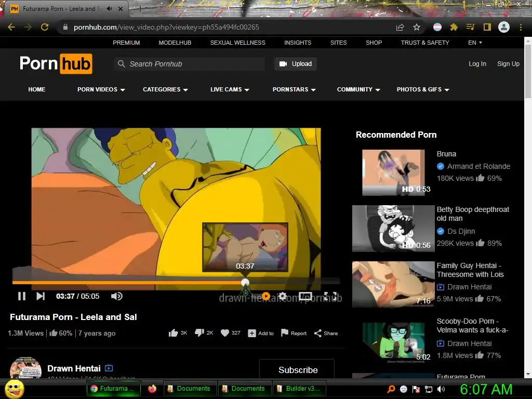Expand the Photos & Gifs menu
Viewport: 532px width, 399px height.
click(x=423, y=89)
